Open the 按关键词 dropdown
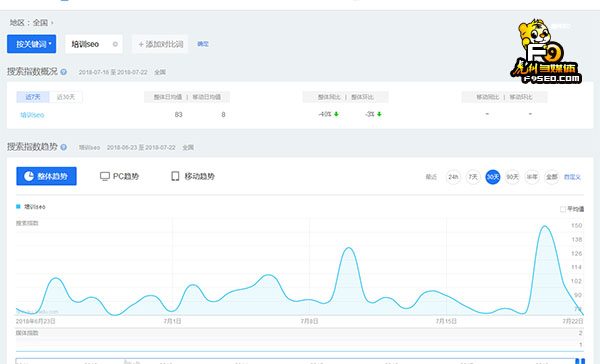Image resolution: width=600 pixels, height=364 pixels. pos(31,44)
